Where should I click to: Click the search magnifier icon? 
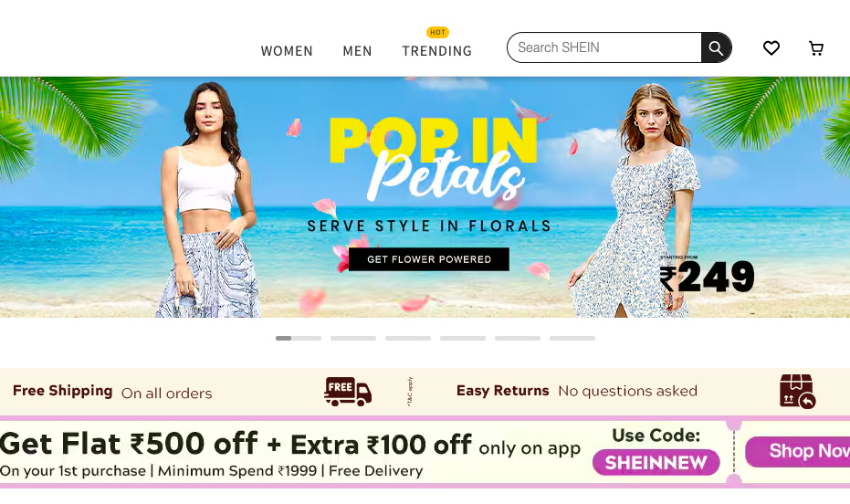tap(716, 48)
